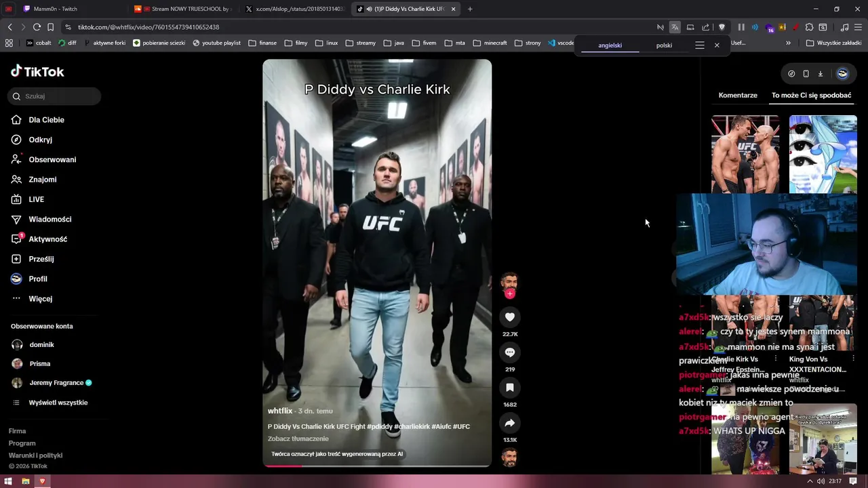The height and width of the screenshot is (488, 868).
Task: Open the Program footer link
Action: pyautogui.click(x=22, y=443)
